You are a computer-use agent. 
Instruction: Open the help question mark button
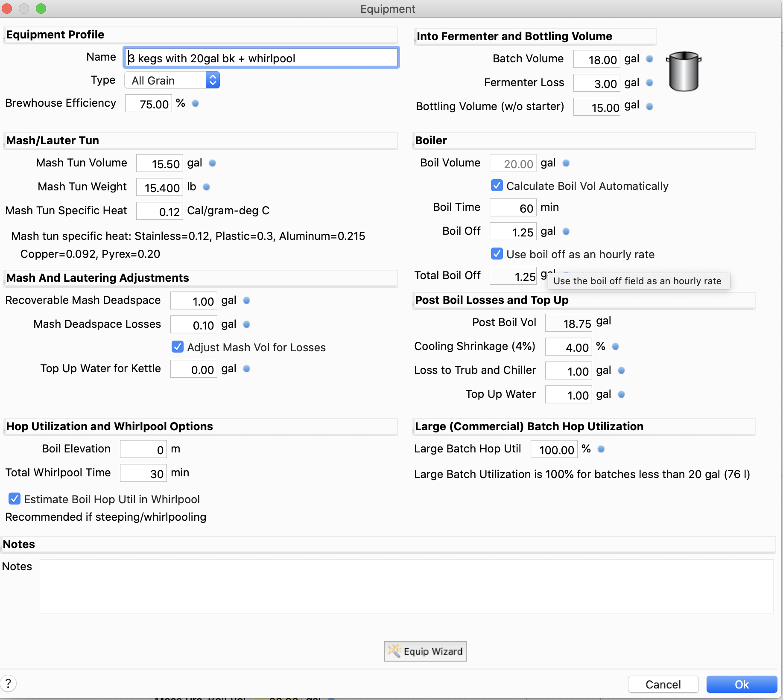(8, 683)
